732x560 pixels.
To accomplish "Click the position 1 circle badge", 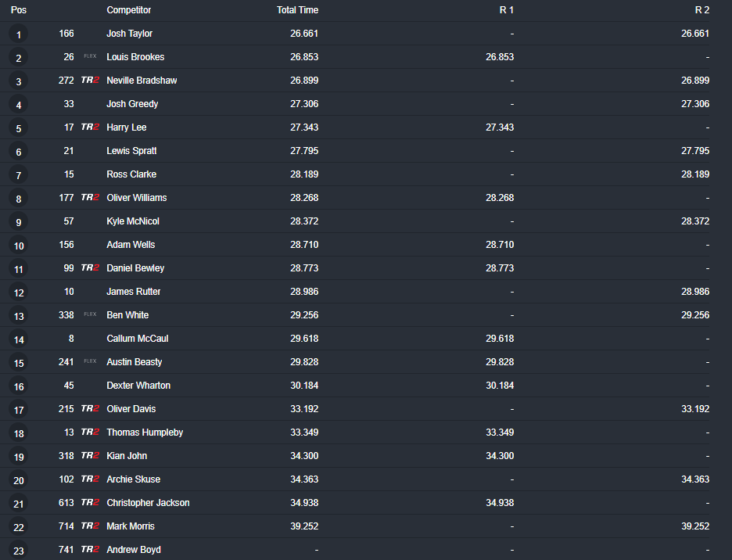I will click(x=19, y=34).
